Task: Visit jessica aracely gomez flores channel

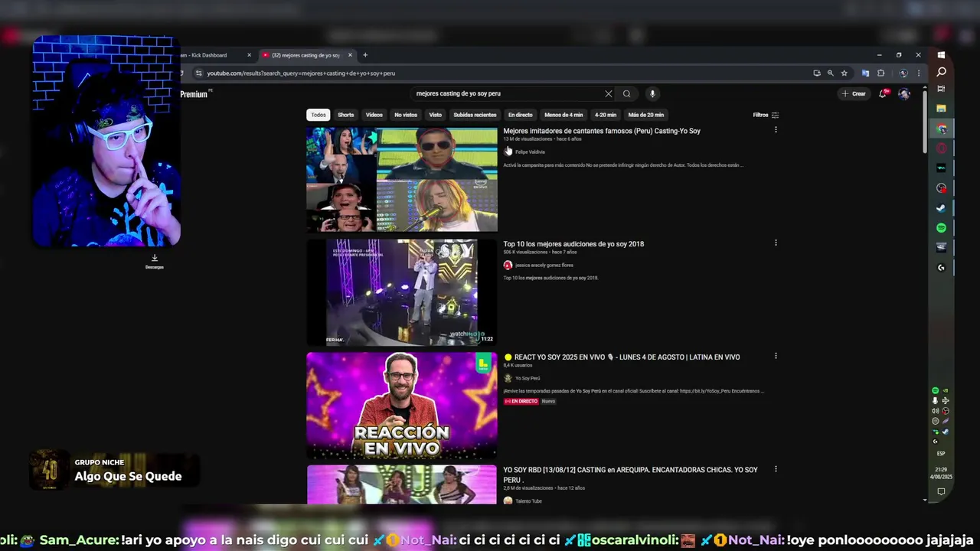Action: tap(544, 265)
